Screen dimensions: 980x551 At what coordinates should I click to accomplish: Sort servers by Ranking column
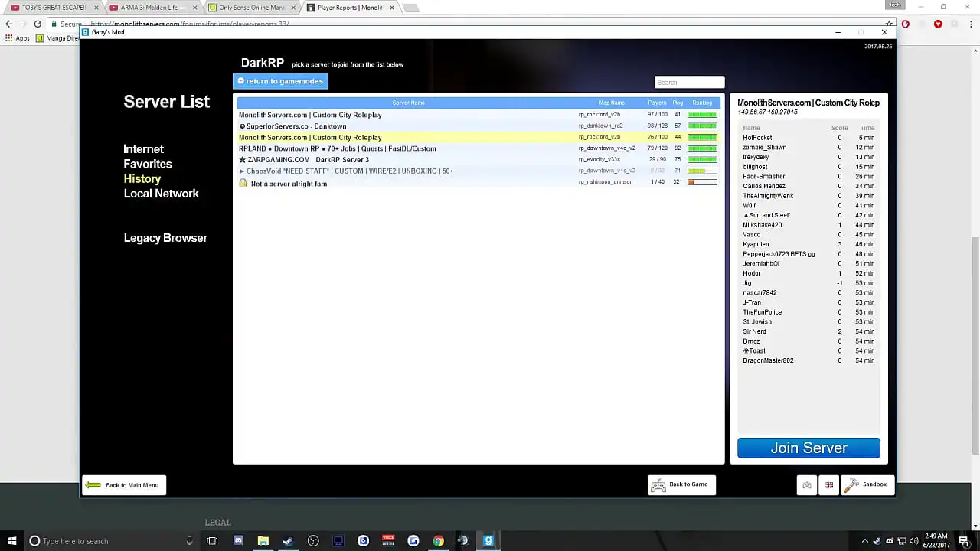point(702,103)
